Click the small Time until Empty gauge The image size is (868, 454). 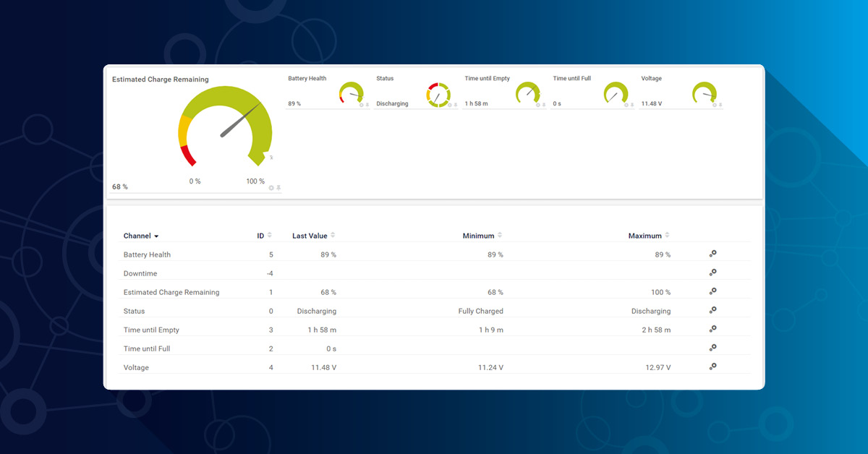527,93
